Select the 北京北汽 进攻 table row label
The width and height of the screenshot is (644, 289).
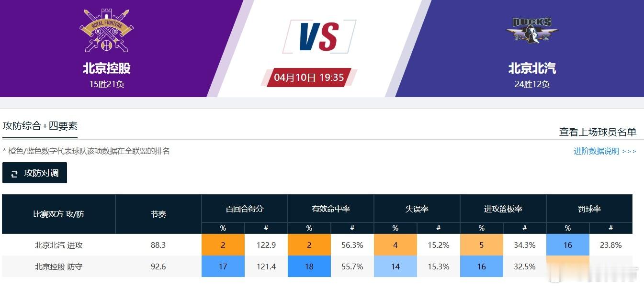(x=58, y=245)
